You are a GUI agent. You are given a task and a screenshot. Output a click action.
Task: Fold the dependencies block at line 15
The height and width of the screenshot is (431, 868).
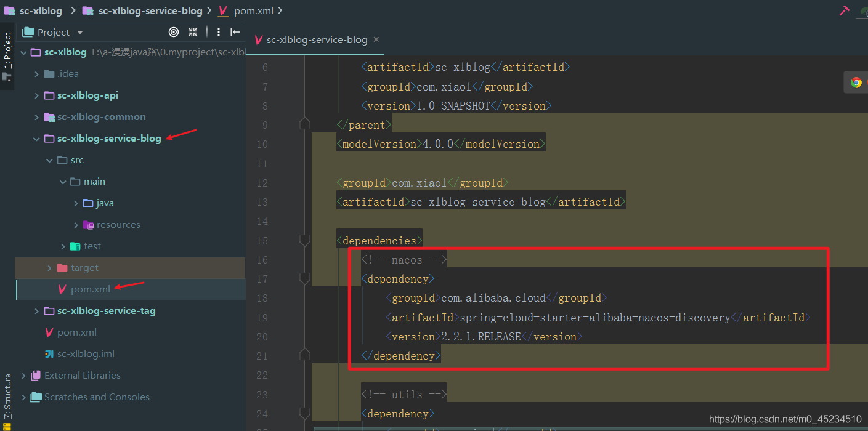coord(304,240)
